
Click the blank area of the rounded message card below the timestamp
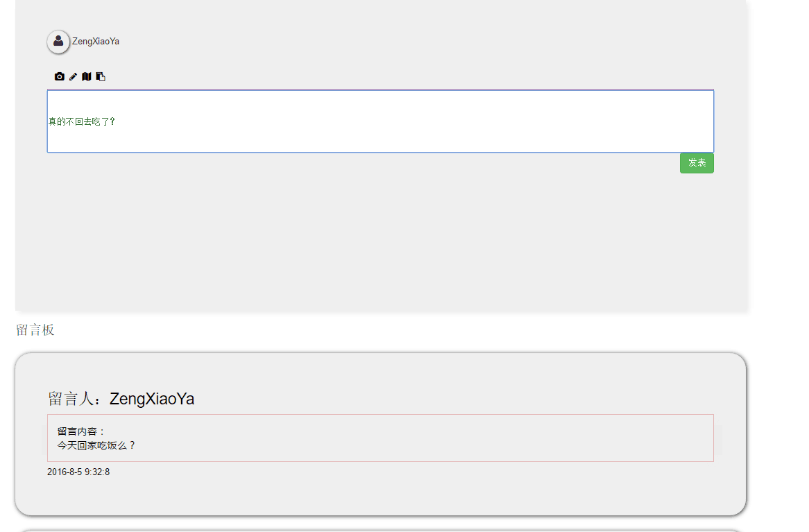click(x=380, y=495)
